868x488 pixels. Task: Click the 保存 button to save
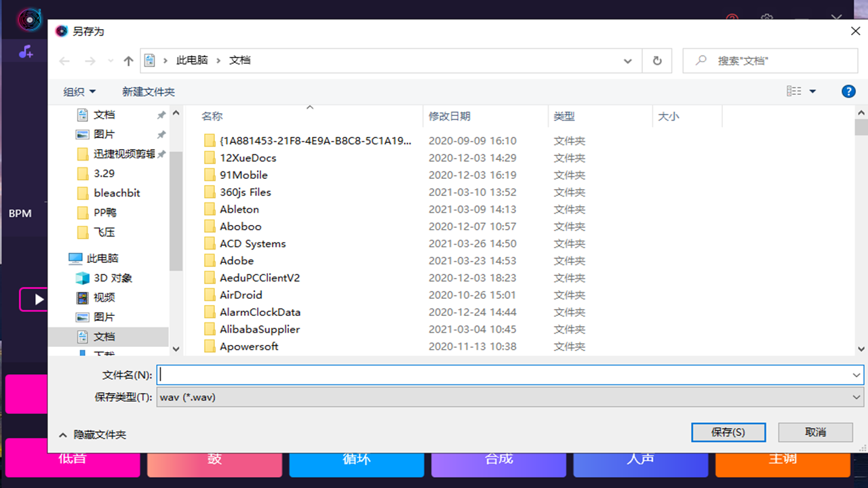click(x=728, y=432)
